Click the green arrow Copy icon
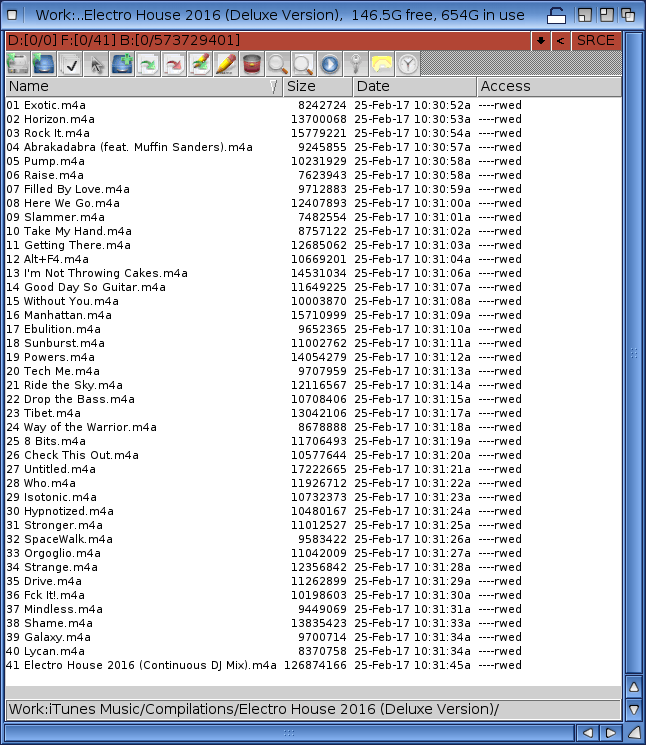 tap(148, 64)
